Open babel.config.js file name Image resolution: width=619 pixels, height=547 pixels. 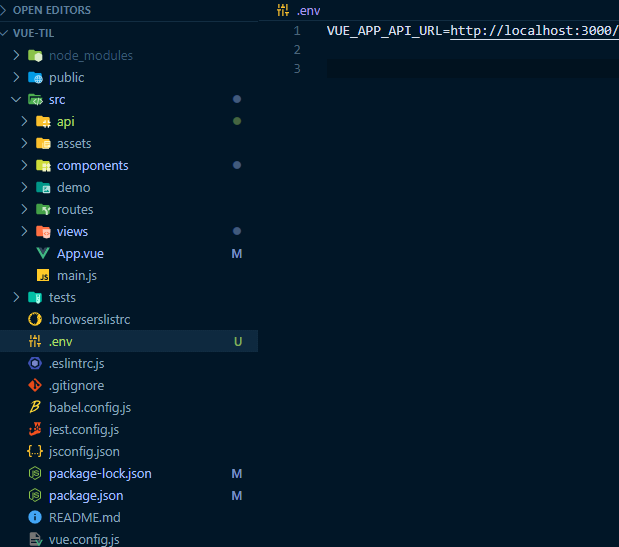[x=90, y=408]
